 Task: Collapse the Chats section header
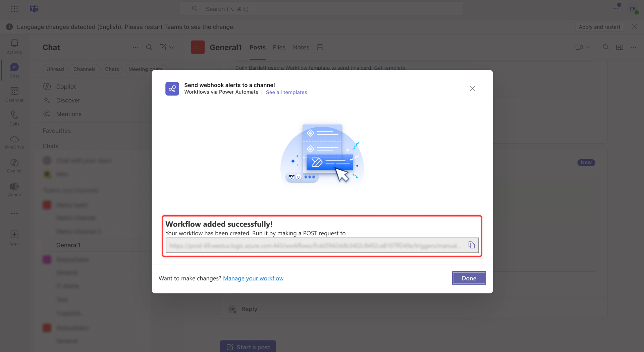point(50,146)
